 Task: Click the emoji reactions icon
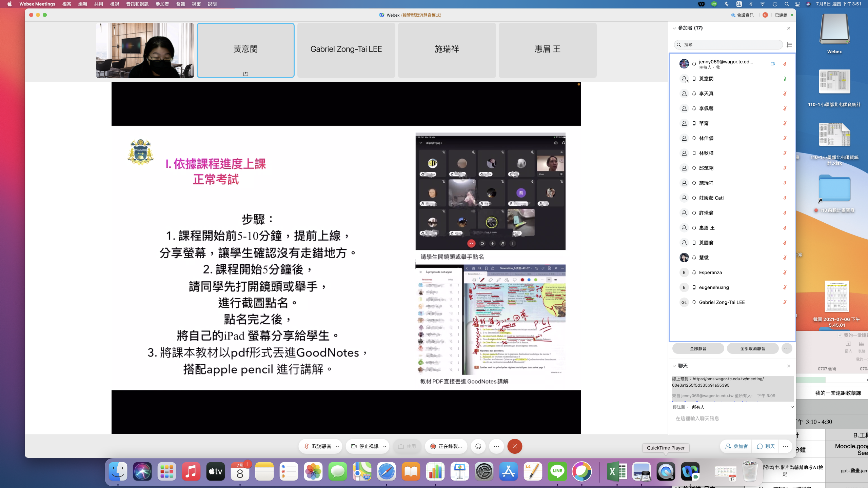(478, 446)
